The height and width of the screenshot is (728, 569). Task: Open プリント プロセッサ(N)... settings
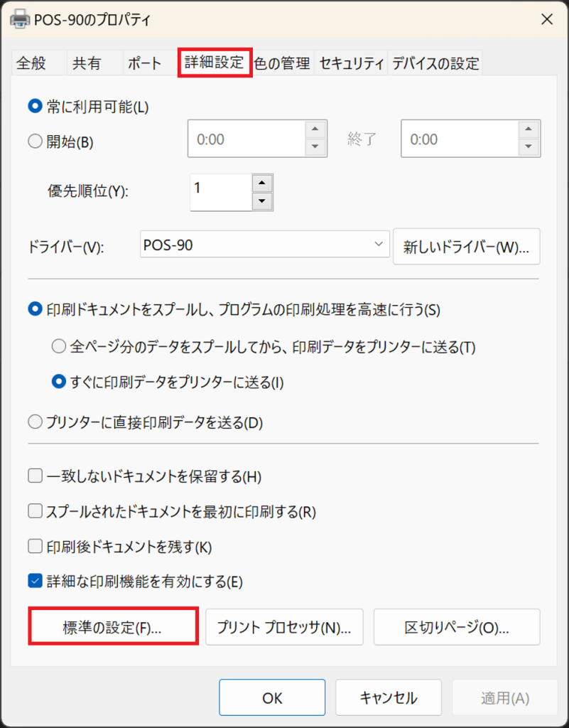pyautogui.click(x=284, y=627)
